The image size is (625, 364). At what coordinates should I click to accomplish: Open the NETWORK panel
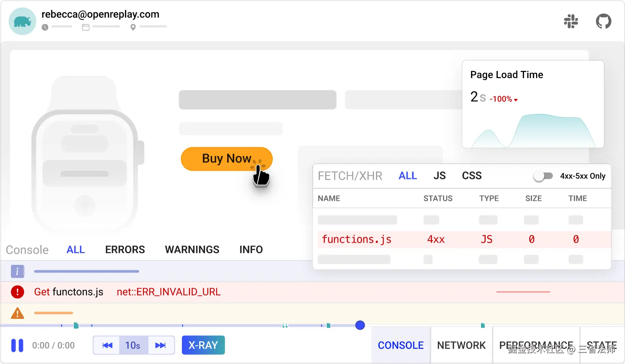461,345
